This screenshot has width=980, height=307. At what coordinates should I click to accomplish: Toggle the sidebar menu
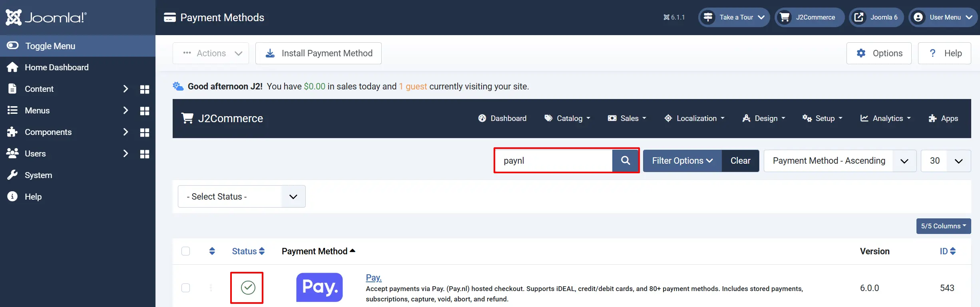pyautogui.click(x=78, y=46)
